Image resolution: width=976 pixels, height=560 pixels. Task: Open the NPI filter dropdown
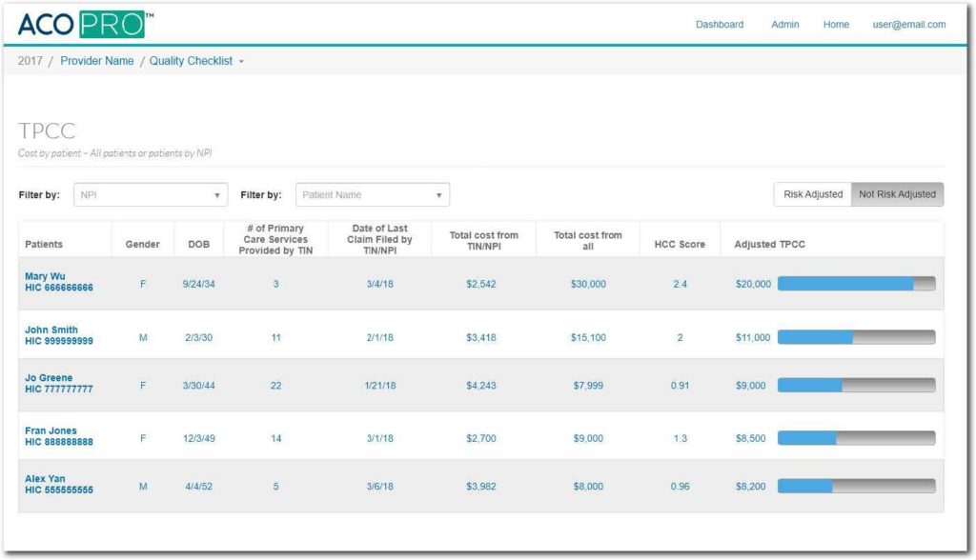click(x=151, y=195)
